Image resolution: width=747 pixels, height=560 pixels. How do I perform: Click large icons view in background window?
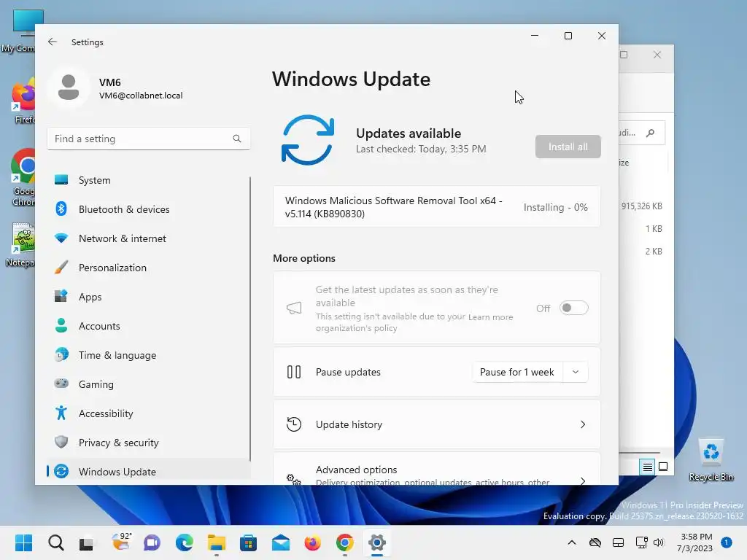click(x=663, y=467)
